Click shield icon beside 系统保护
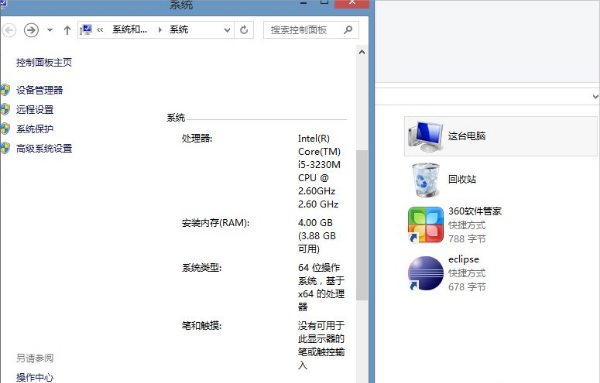The width and height of the screenshot is (600, 383). (x=5, y=129)
